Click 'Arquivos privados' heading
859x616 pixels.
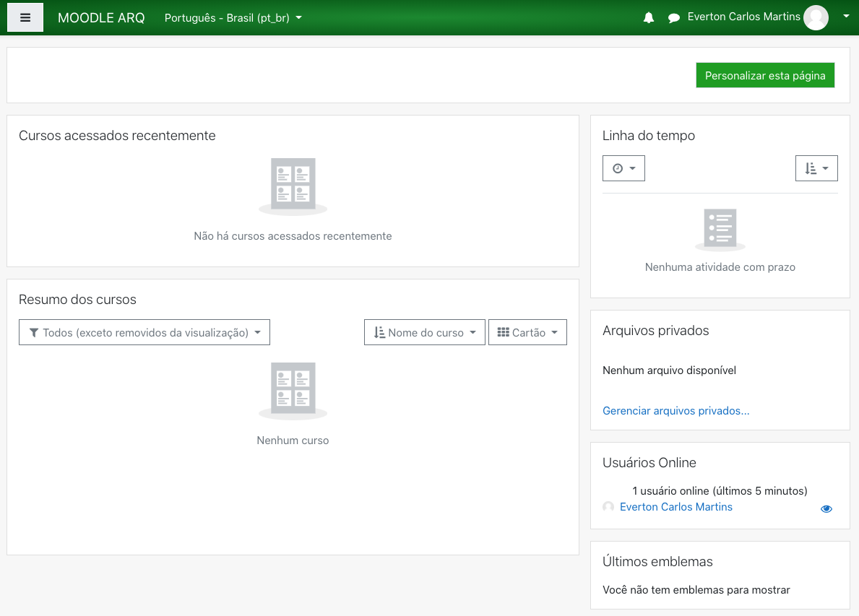(x=656, y=330)
